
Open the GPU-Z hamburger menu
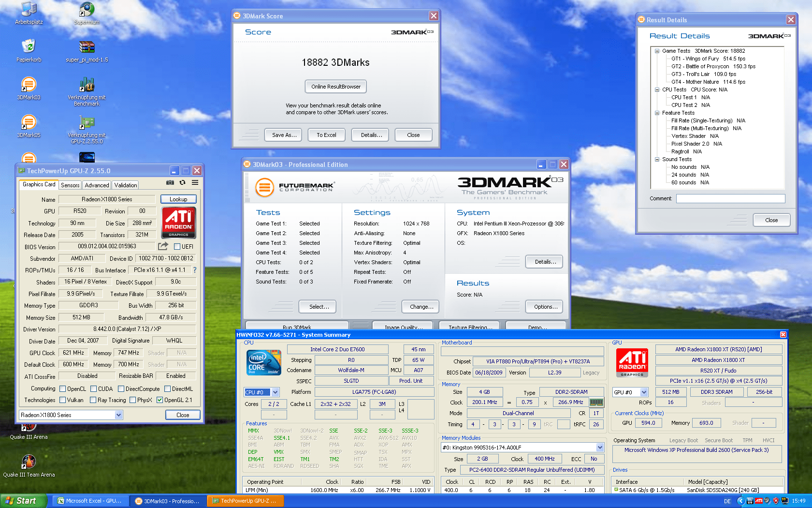(x=195, y=183)
